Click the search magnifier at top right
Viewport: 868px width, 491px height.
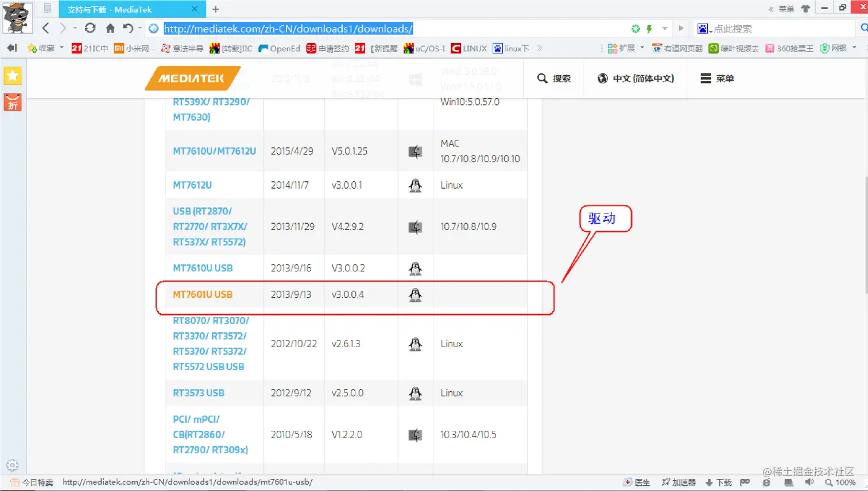(863, 28)
